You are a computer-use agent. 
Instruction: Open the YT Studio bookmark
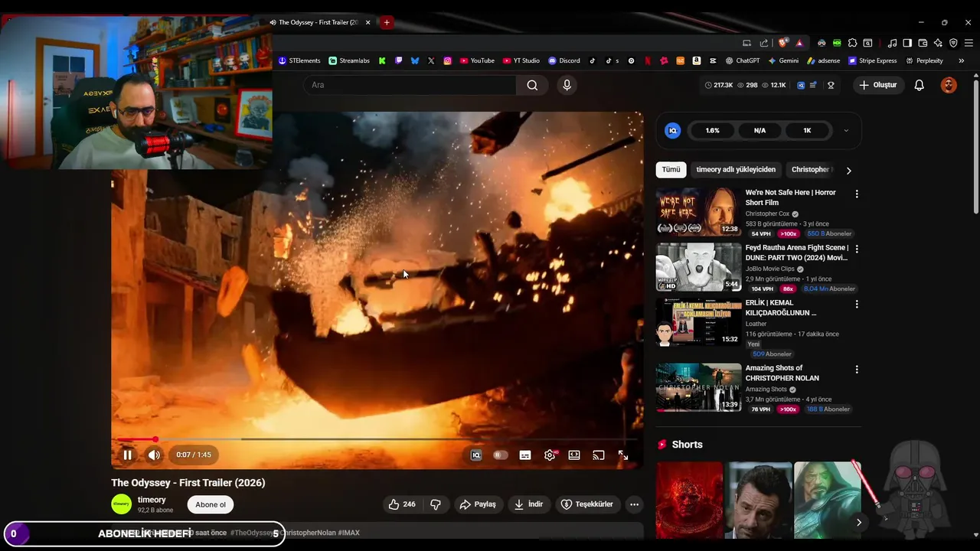521,60
